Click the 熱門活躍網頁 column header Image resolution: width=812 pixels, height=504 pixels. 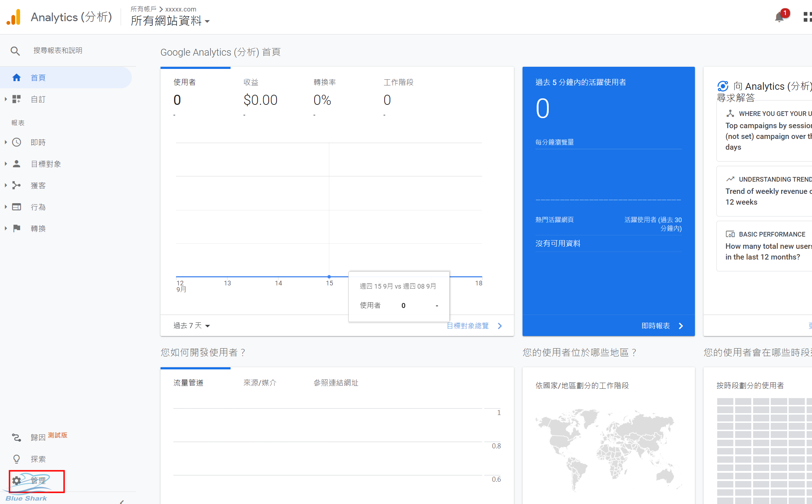pos(555,220)
